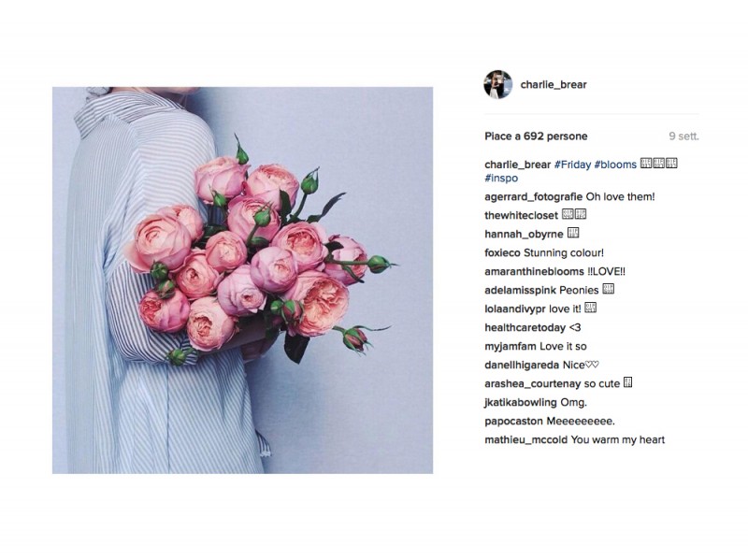View the pink roses bouquet photo
This screenshot has height=560, width=748.
pos(242,280)
